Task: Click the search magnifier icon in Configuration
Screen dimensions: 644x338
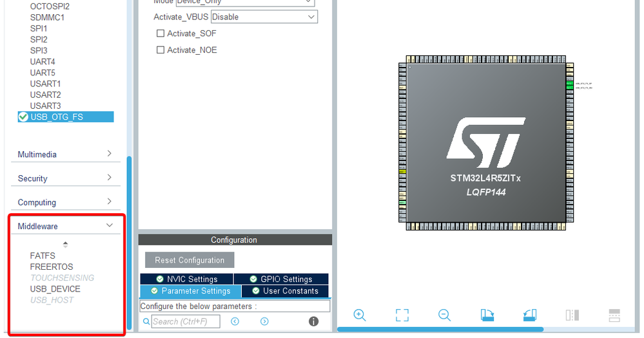Action: (x=146, y=322)
